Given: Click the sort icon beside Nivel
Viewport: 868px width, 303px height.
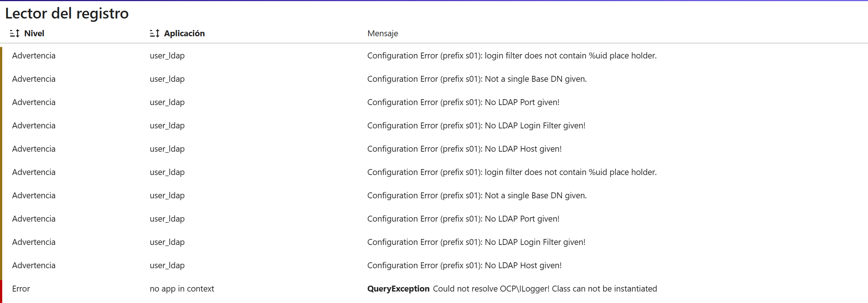Looking at the screenshot, I should pyautogui.click(x=14, y=33).
